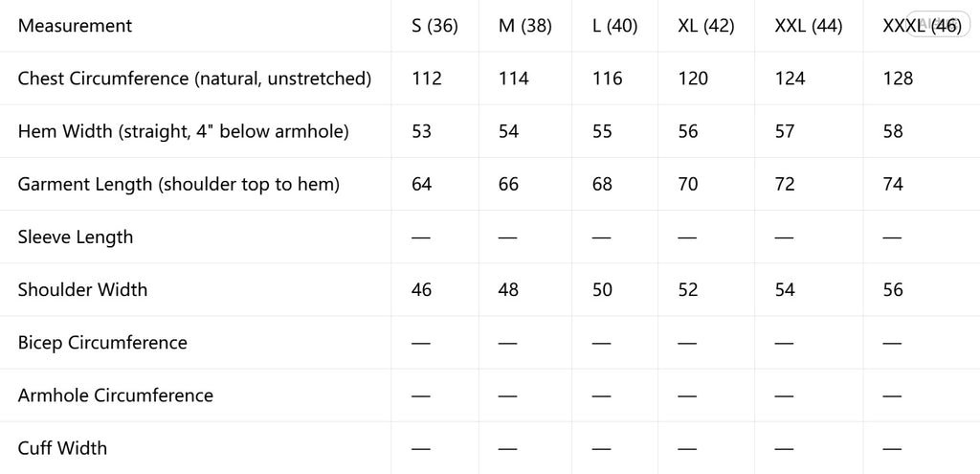This screenshot has height=474, width=980.
Task: Click the faint AI badge overlapping XXXL header
Action: [x=937, y=26]
